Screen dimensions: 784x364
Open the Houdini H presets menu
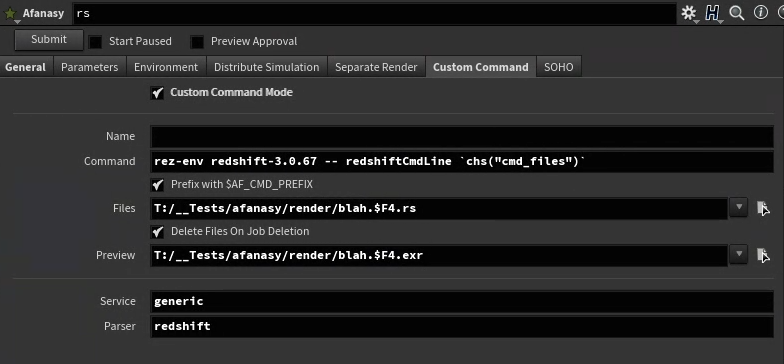pos(712,13)
